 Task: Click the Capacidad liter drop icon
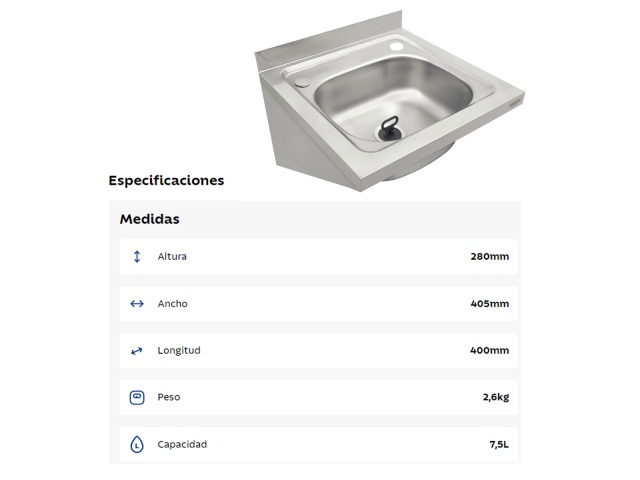[x=137, y=444]
